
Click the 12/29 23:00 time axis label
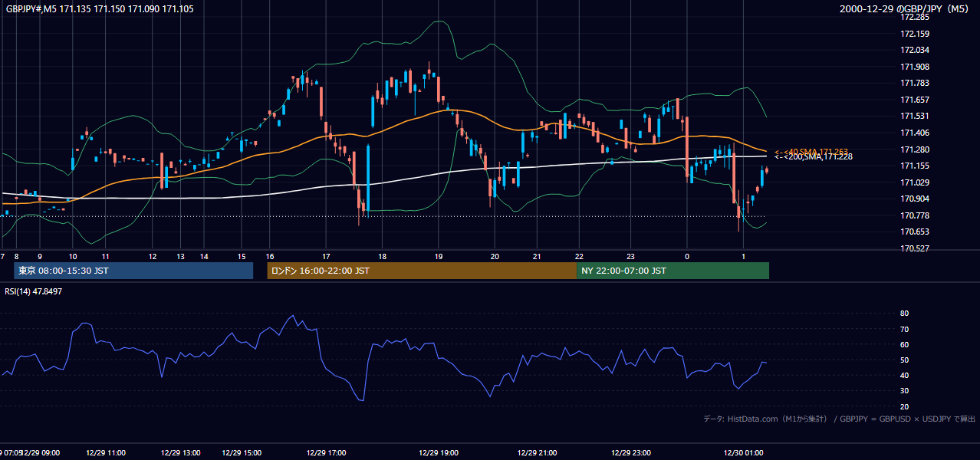[631, 452]
